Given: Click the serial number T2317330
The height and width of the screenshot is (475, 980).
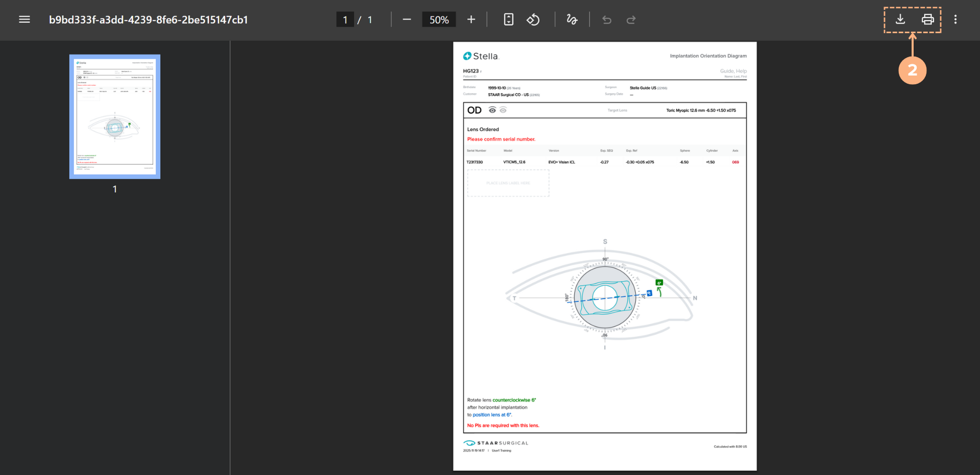Looking at the screenshot, I should pos(474,162).
